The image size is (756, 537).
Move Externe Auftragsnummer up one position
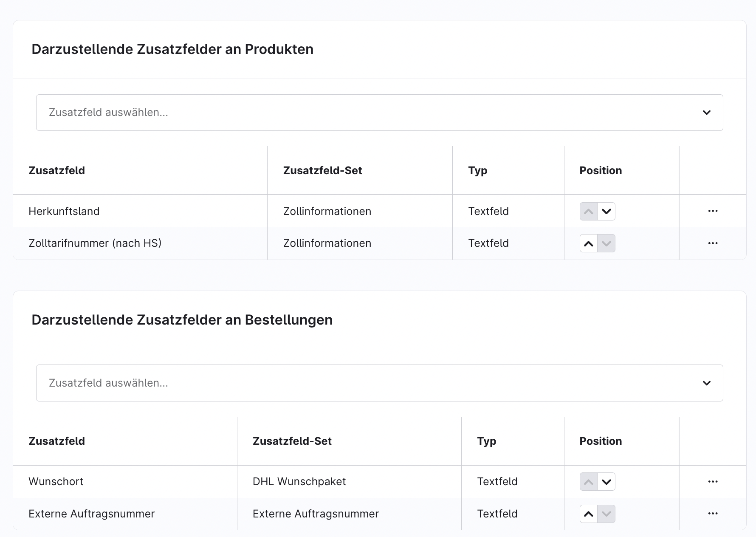tap(588, 514)
